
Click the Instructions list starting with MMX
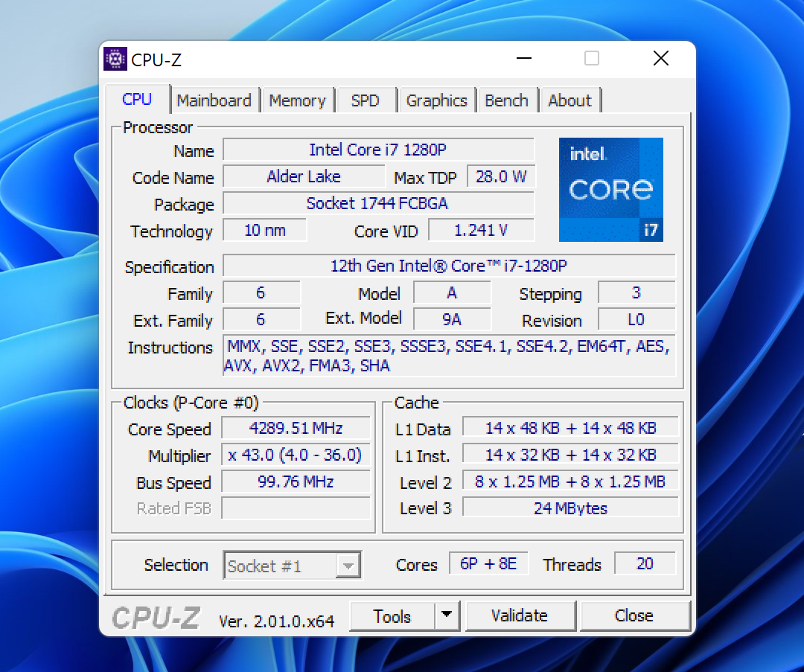click(x=449, y=356)
